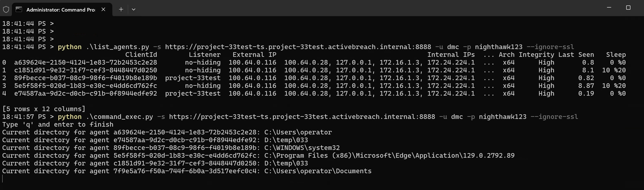Expand the new tab profile dropdown
The image size is (644, 190).
133,9
